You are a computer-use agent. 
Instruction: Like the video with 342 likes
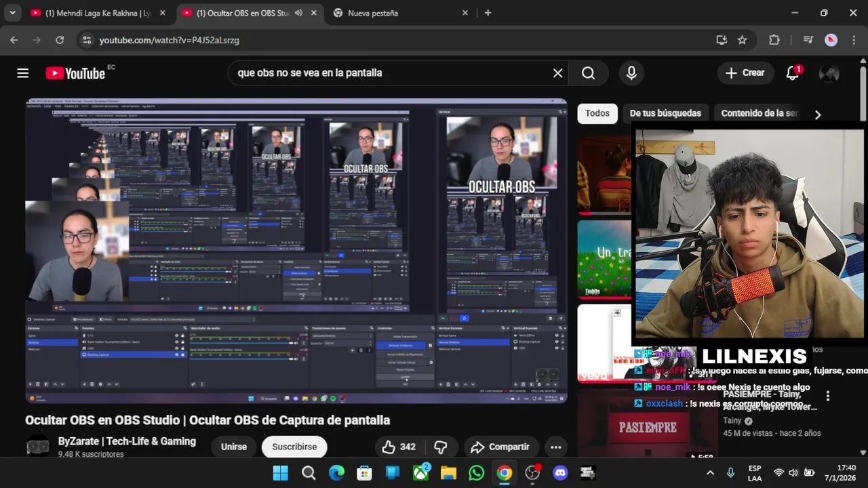pos(399,447)
